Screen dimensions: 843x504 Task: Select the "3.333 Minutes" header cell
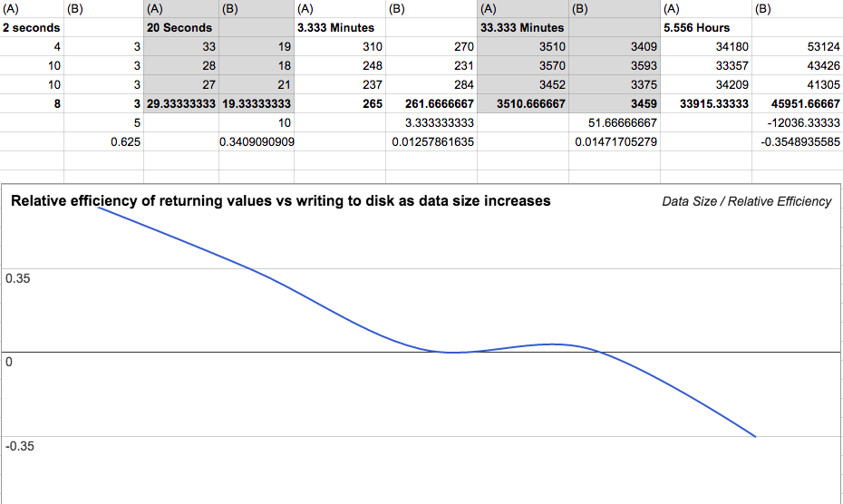335,27
